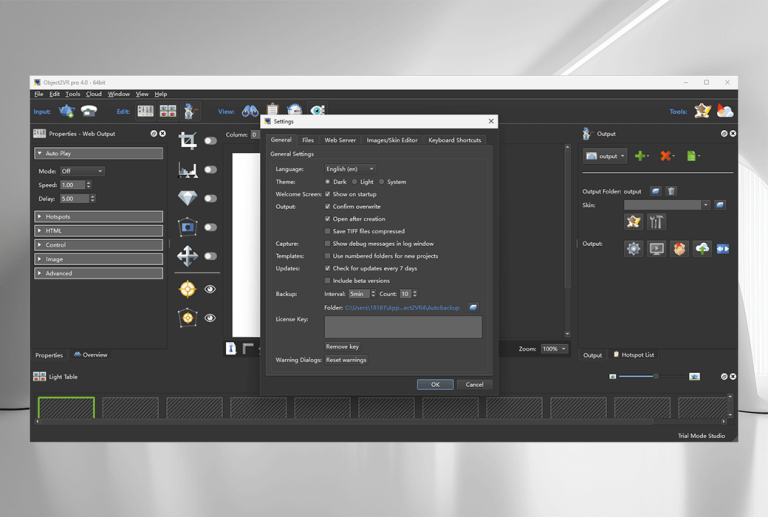
Task: Toggle visibility eye beside target icon
Action: tap(210, 289)
